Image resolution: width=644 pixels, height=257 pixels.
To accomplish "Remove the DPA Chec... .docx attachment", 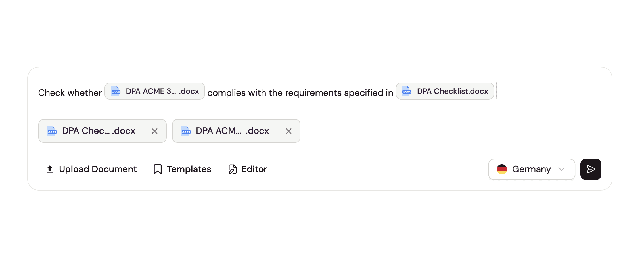I will [154, 131].
